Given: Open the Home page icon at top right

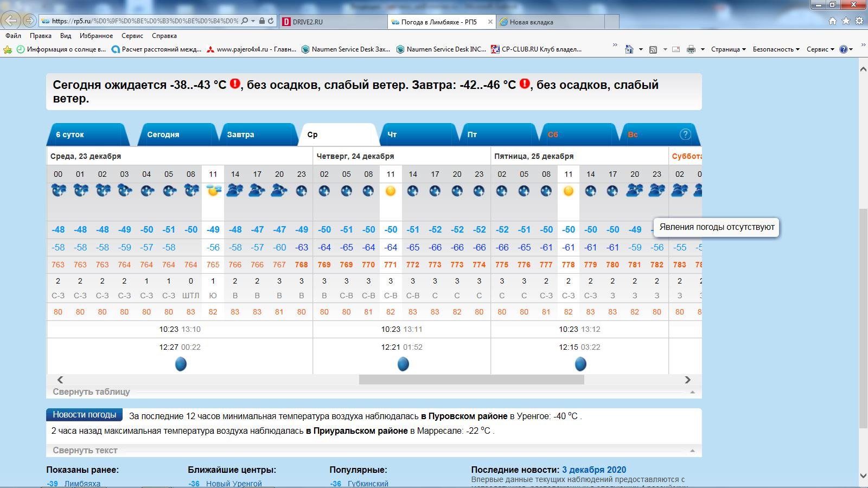Looking at the screenshot, I should click(x=833, y=21).
